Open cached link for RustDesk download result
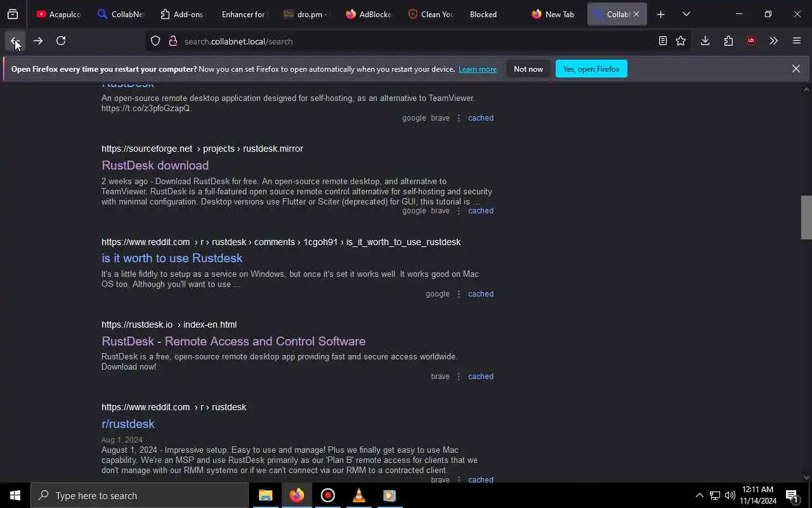This screenshot has height=508, width=812. 481,211
